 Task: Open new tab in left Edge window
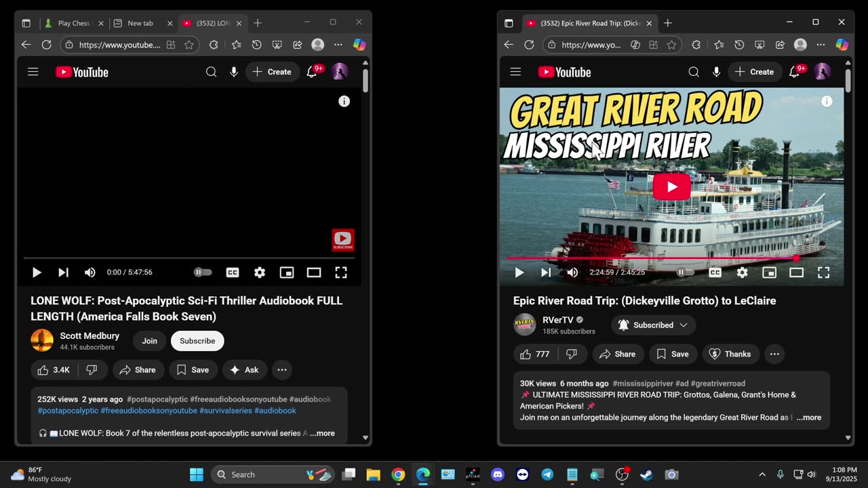(x=258, y=23)
